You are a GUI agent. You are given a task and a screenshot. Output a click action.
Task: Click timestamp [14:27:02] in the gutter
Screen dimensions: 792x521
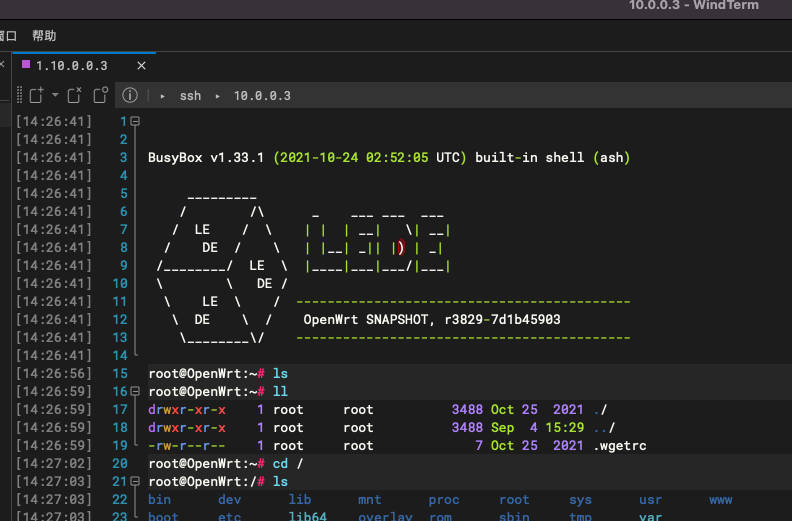pyautogui.click(x=54, y=463)
